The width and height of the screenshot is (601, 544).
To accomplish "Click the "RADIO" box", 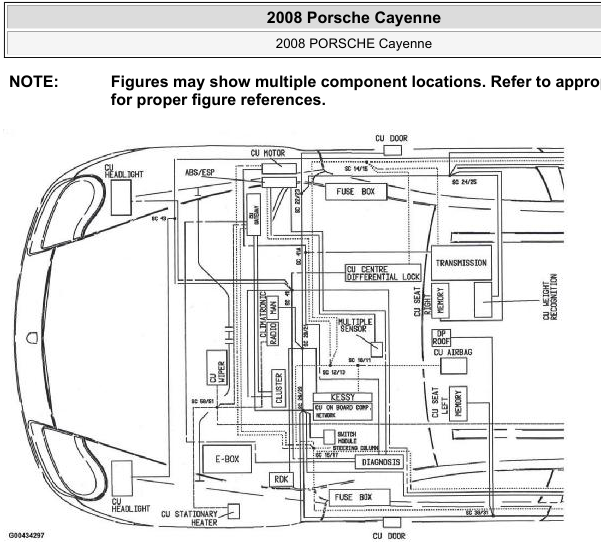I will click(273, 333).
